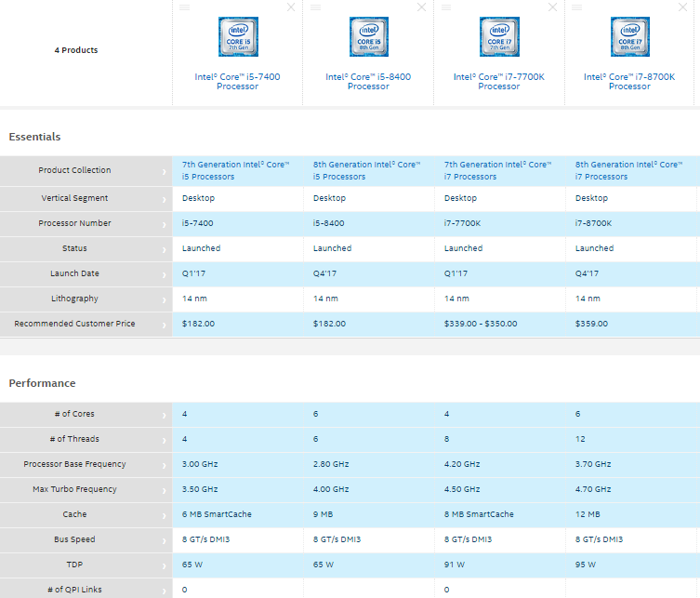Open 7th Generation Intel Core i7 Processors link

497,170
